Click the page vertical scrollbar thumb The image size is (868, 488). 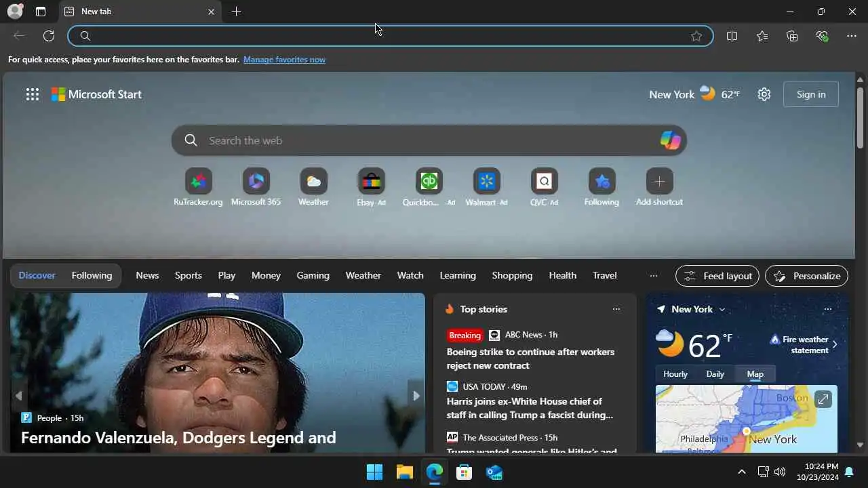(x=860, y=117)
